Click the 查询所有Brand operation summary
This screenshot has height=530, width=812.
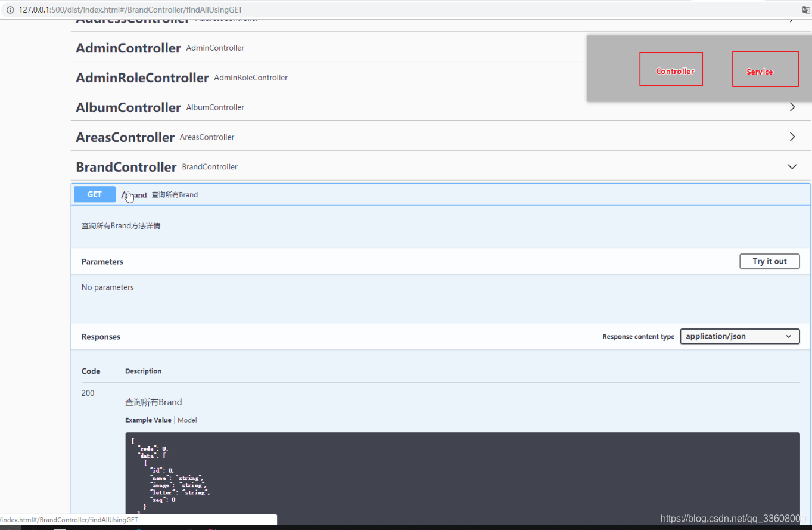click(x=175, y=195)
